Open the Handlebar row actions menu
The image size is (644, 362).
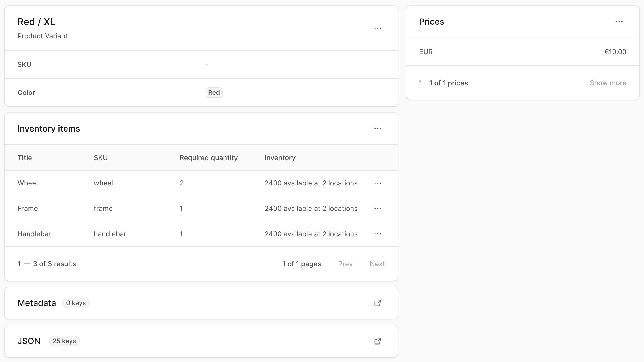pos(378,234)
